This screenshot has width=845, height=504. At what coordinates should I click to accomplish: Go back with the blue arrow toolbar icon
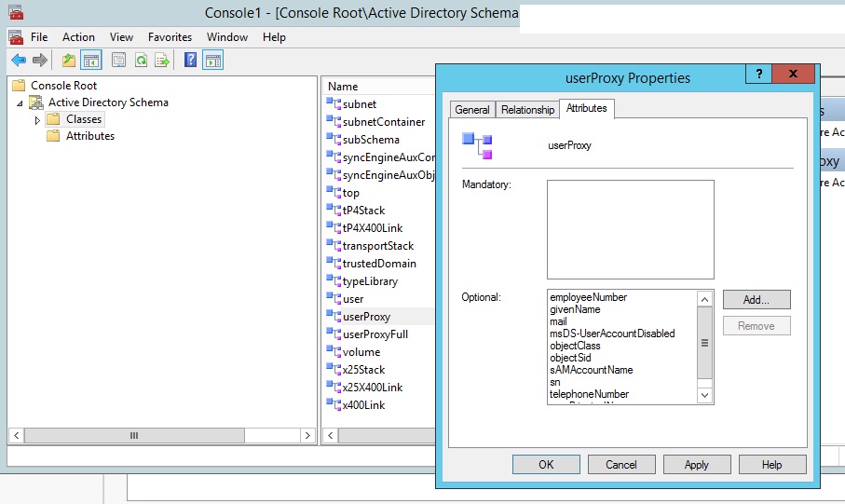click(19, 60)
